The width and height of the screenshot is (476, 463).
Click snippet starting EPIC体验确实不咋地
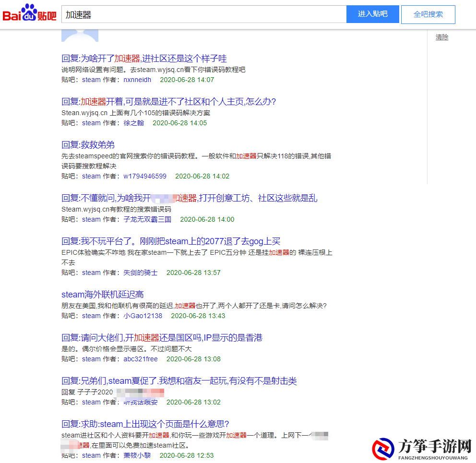point(197,257)
